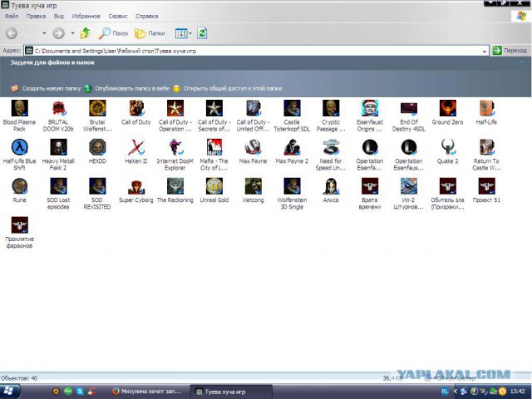The image size is (532, 399).
Task: Select the SOD REVISITED icon
Action: (97, 186)
